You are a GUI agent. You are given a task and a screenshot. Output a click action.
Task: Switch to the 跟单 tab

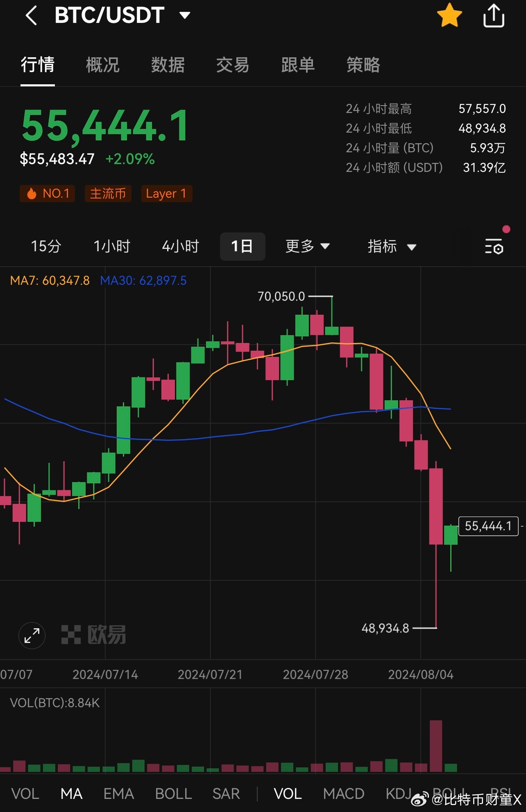(298, 65)
